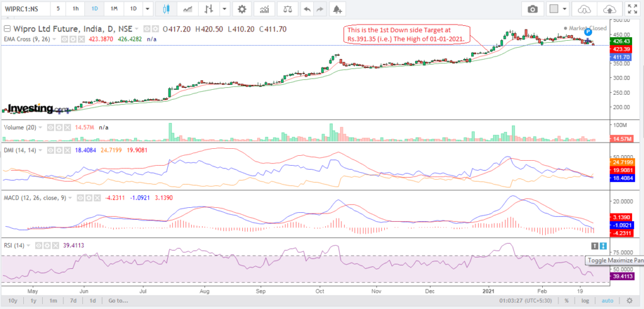This screenshot has height=309, width=644.
Task: Click the single-pane layout square icon
Action: click(554, 9)
